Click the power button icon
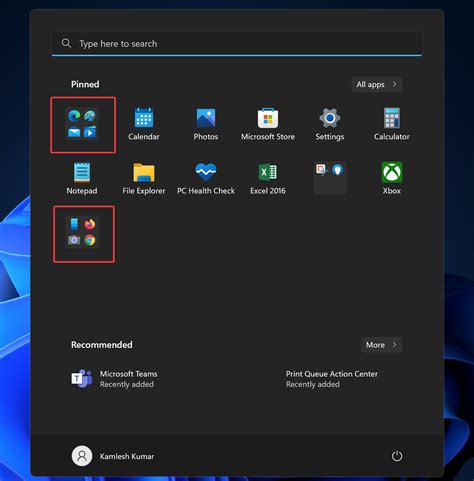 click(x=397, y=456)
